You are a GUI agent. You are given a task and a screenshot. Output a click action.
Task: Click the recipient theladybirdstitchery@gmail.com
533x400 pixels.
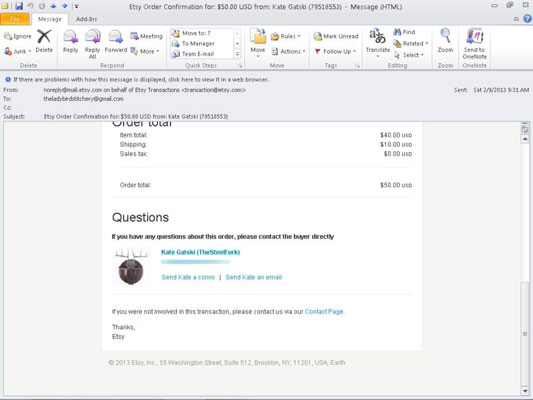click(83, 99)
